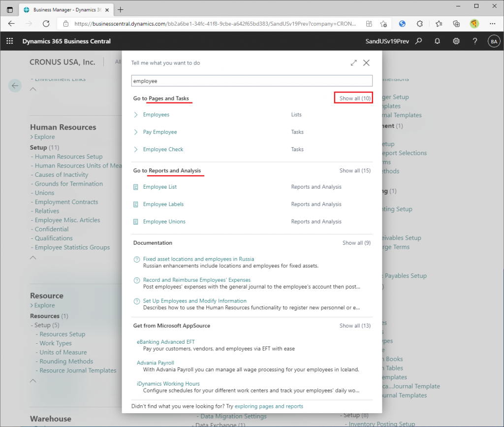Open the Employee Check task

pos(163,149)
